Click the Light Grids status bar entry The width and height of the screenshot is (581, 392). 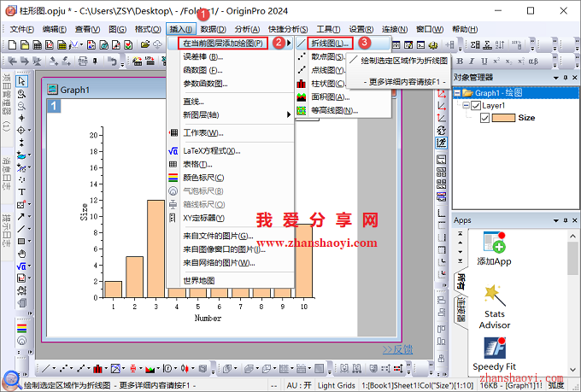click(337, 386)
